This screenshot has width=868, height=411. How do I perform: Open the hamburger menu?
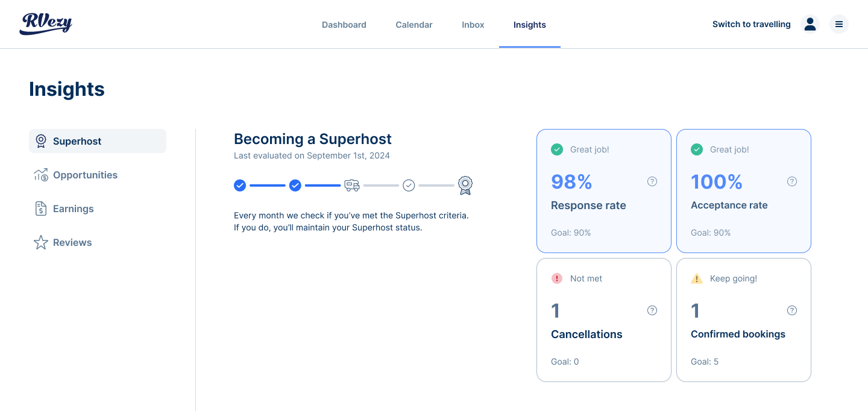[x=839, y=24]
